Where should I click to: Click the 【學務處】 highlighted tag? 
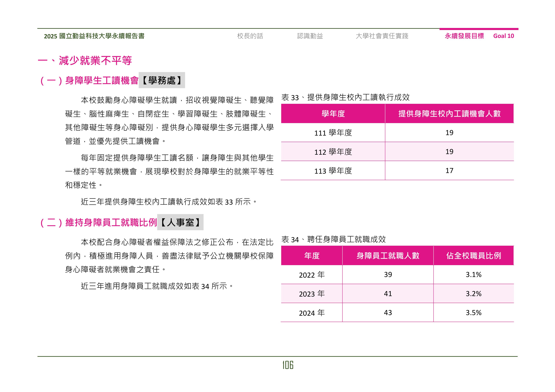click(x=162, y=80)
